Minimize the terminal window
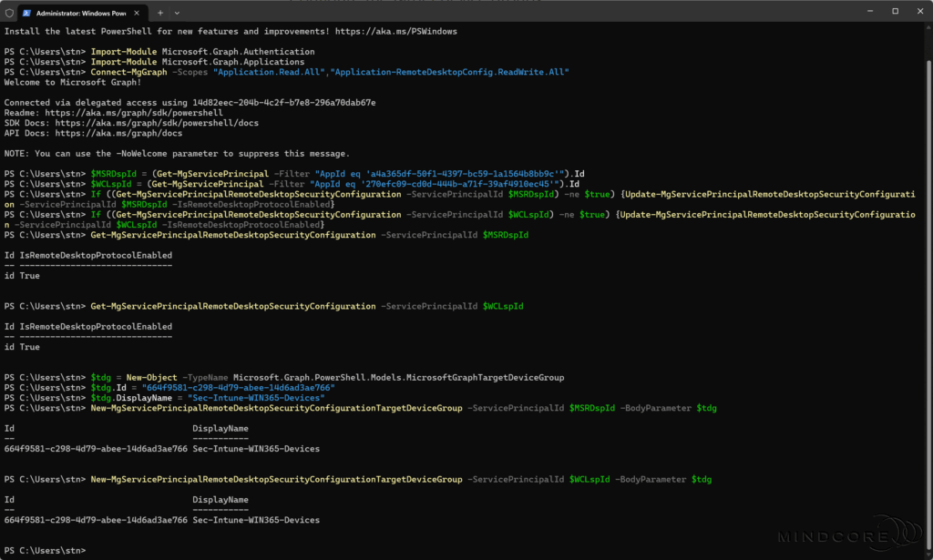Image resolution: width=933 pixels, height=560 pixels. (870, 11)
